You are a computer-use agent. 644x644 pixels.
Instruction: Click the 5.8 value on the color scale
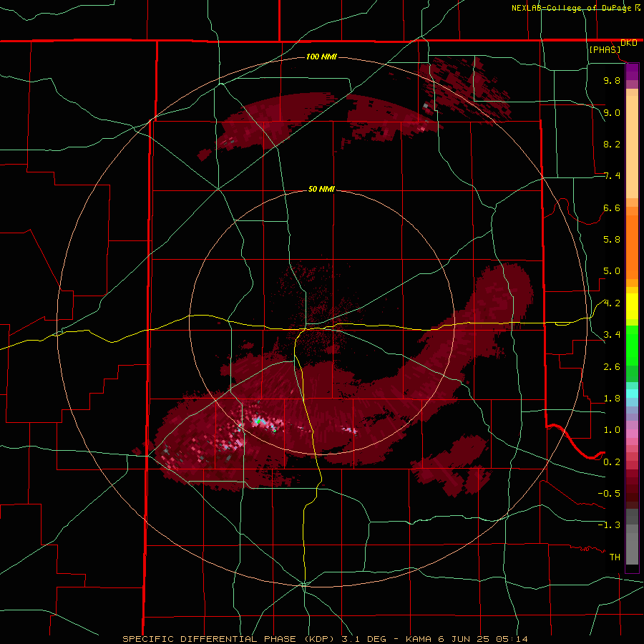[x=612, y=240]
